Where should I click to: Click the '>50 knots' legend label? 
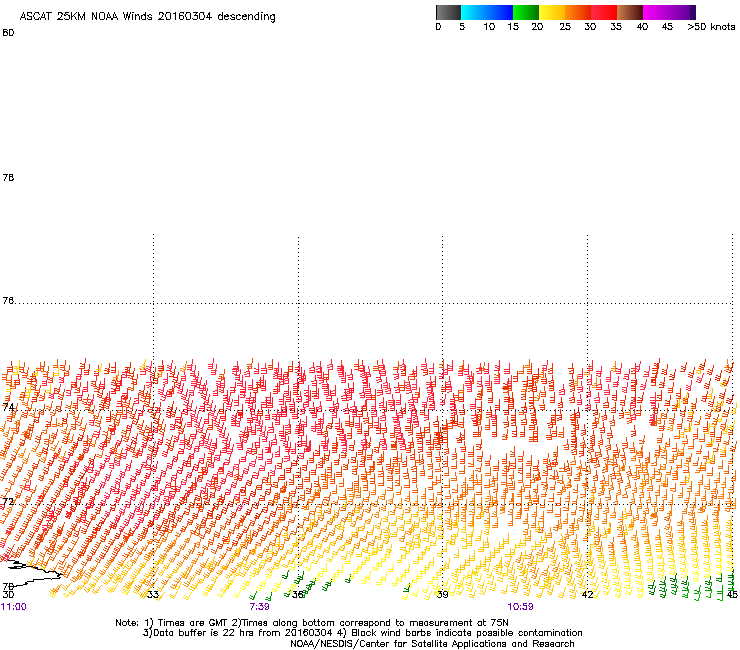point(711,27)
